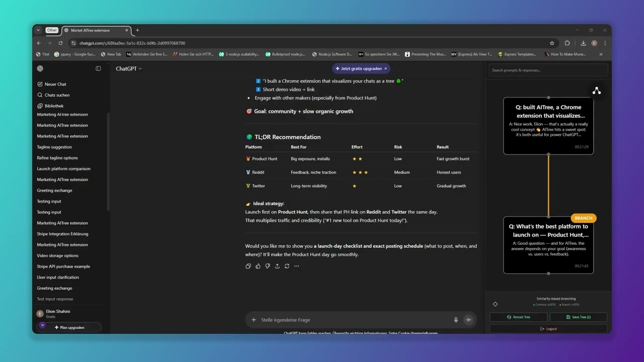Go back with the browser back arrow

point(39,43)
